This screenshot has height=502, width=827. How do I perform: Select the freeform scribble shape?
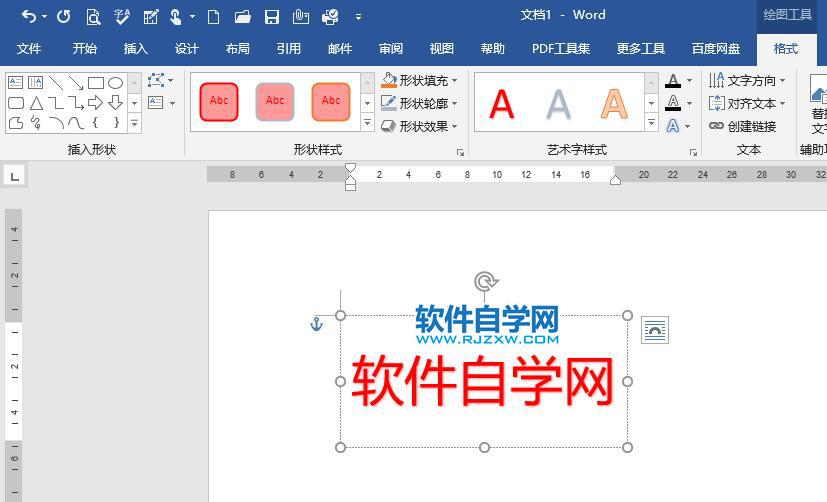point(36,123)
